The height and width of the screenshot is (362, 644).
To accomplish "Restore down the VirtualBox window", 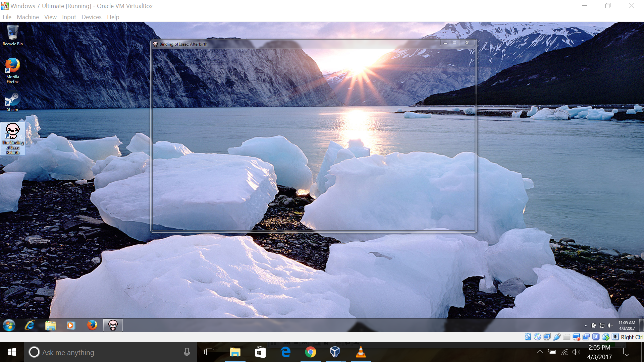I will click(608, 6).
